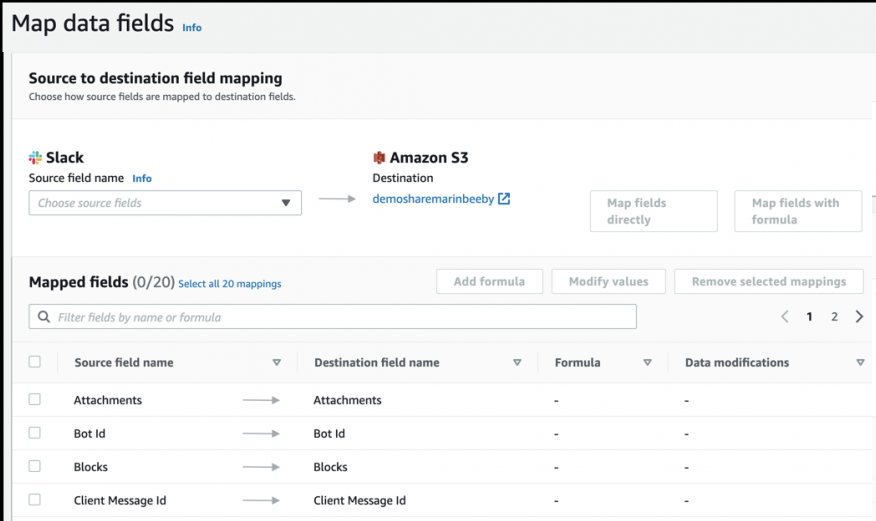The image size is (876, 521).
Task: Click the Amazon S3 bucket icon
Action: pos(379,158)
